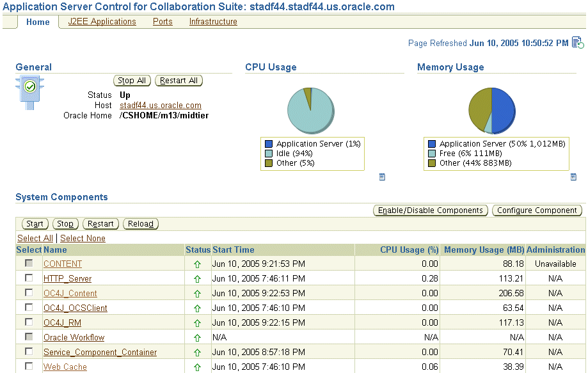Tick the OC4J_RM row checkbox
Viewport: 588px width, 373px height.
pyautogui.click(x=29, y=322)
